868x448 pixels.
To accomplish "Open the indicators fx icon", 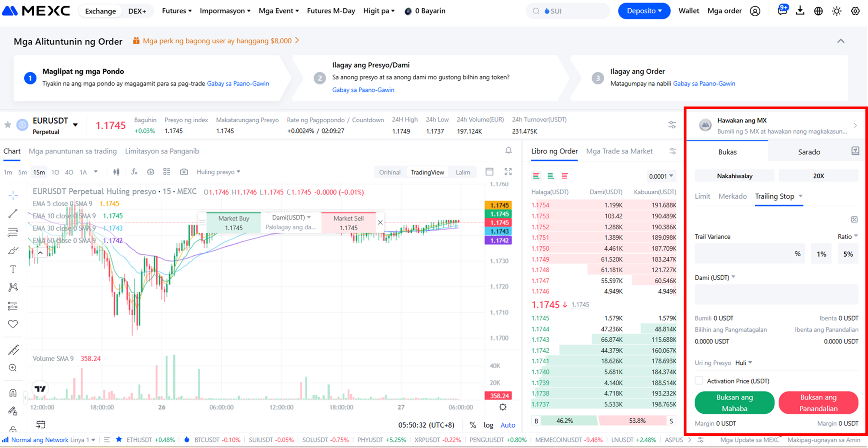I will 134,172.
